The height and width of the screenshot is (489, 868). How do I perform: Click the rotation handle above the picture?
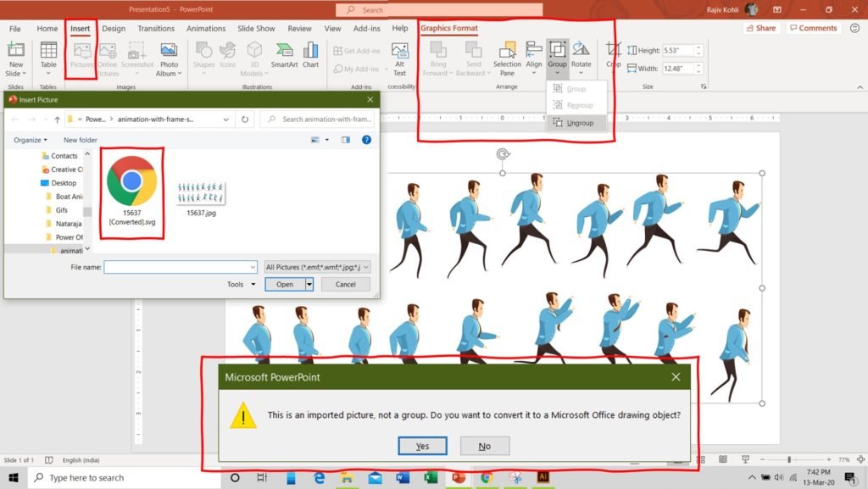click(503, 154)
